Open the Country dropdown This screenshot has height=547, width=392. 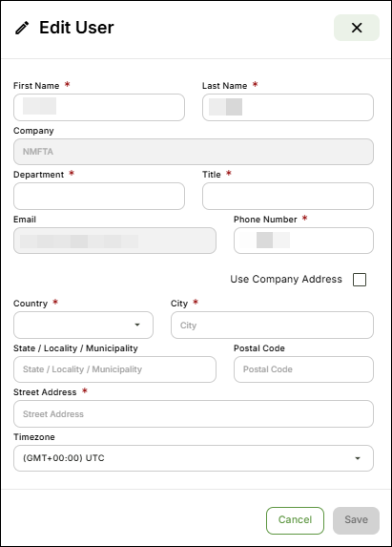83,325
